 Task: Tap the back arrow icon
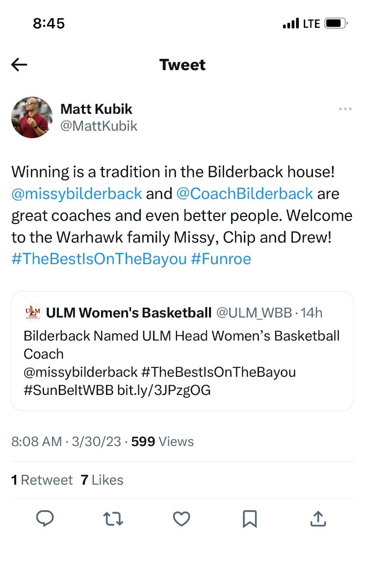click(x=19, y=65)
